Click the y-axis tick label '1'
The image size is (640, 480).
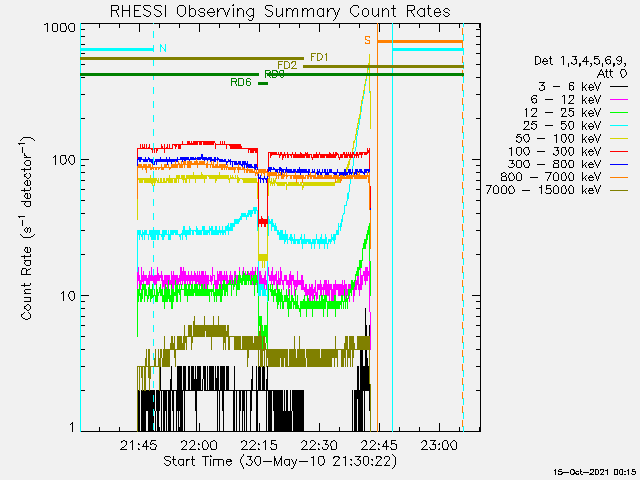[x=72, y=427]
